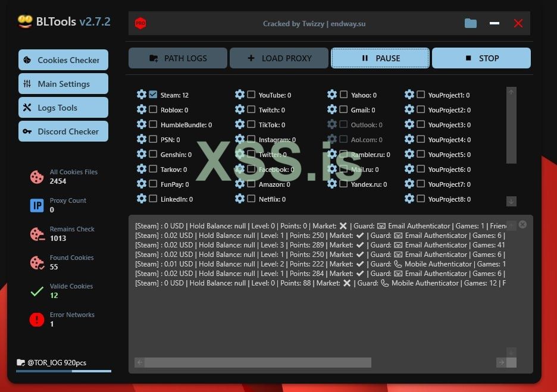
Task: Open the Roblox settings gear icon
Action: point(142,109)
